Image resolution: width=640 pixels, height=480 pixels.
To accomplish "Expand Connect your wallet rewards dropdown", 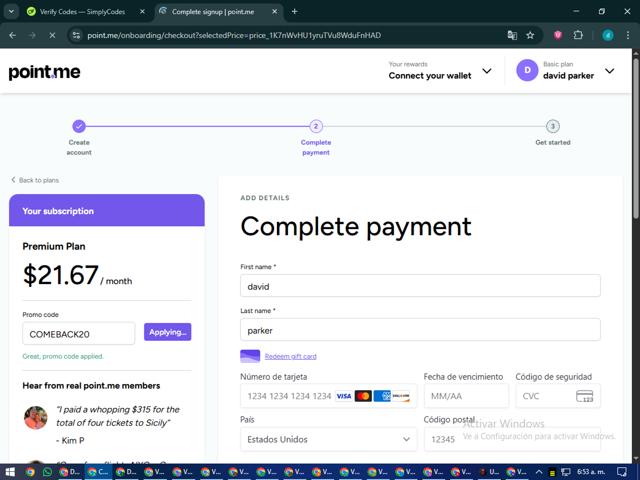I will 487,71.
